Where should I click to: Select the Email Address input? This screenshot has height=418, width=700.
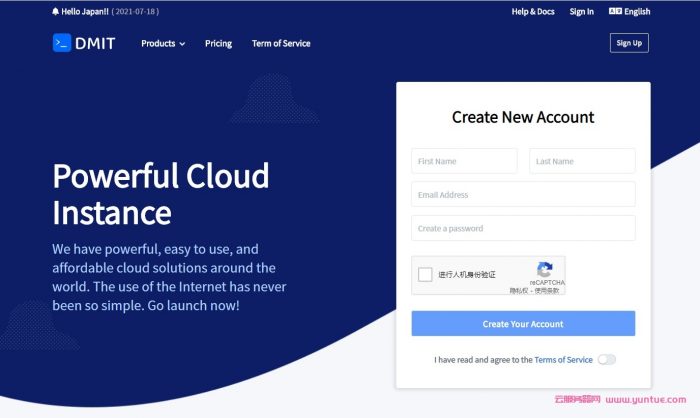[523, 195]
